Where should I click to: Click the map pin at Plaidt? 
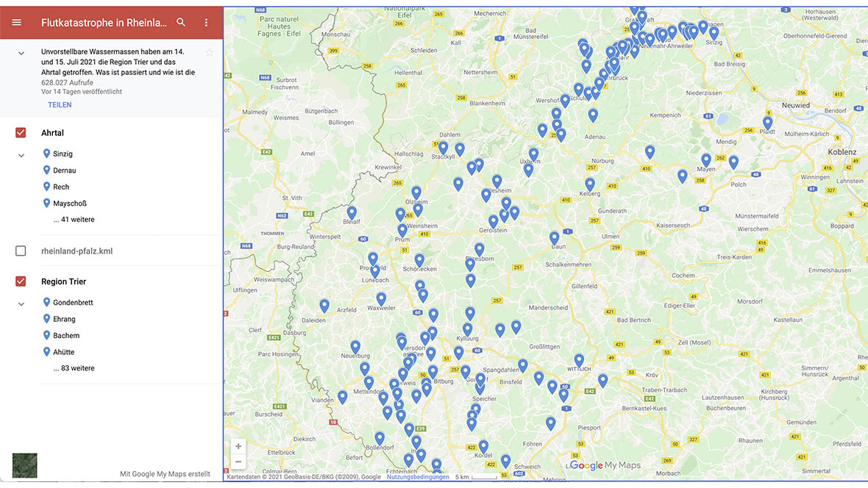(767, 123)
